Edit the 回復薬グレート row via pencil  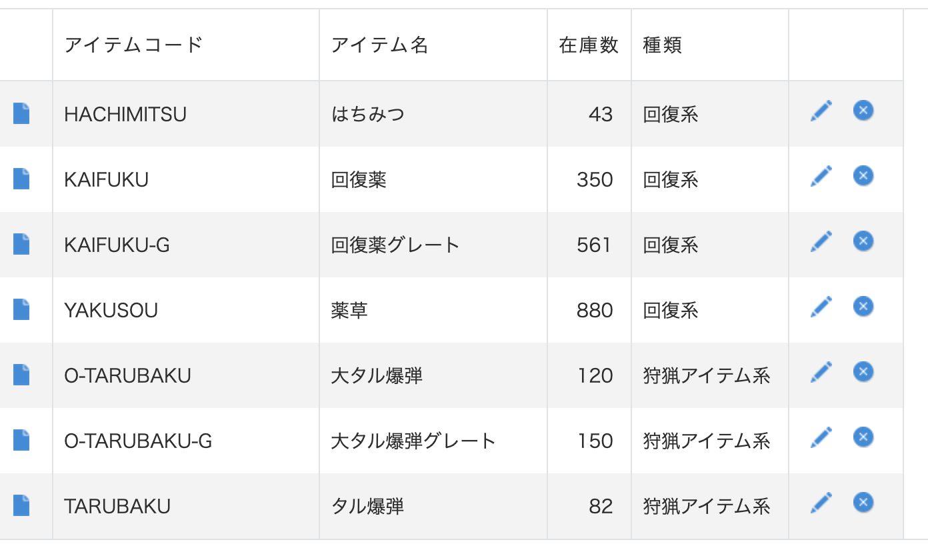click(821, 241)
